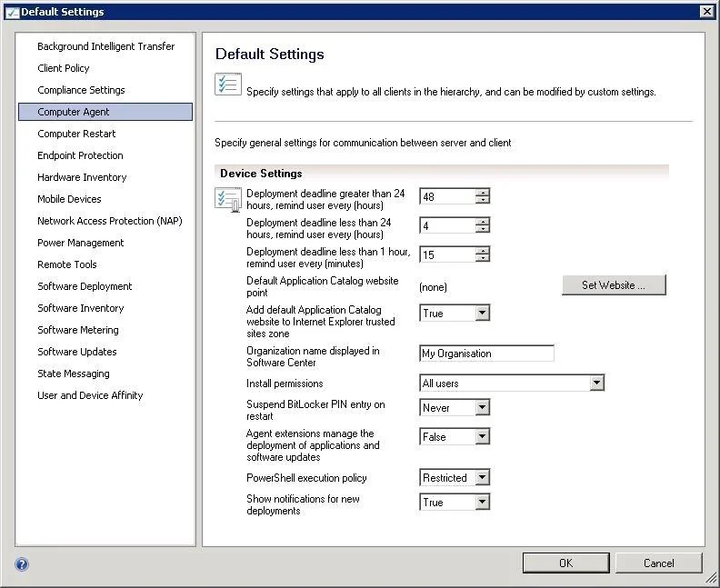Click the 15 minutes reminder field

click(x=447, y=254)
